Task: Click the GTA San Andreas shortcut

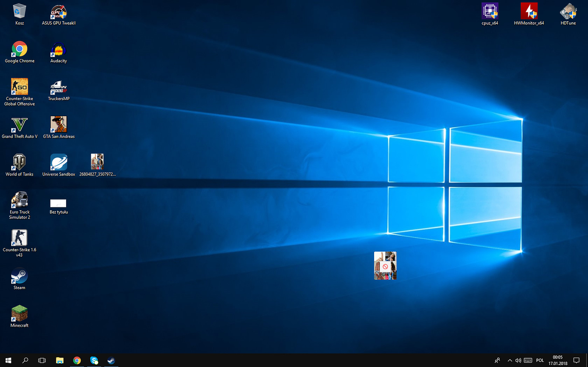Action: [x=59, y=125]
